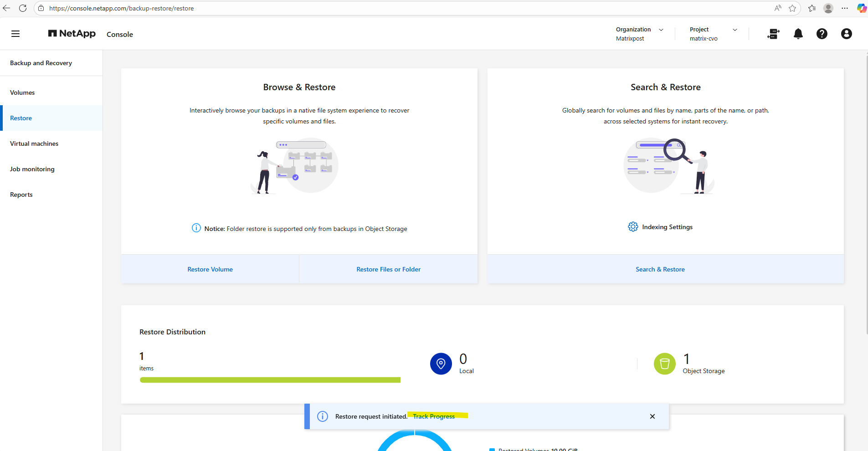This screenshot has height=451, width=868.
Task: Click the Indexing Settings gear icon
Action: (633, 227)
